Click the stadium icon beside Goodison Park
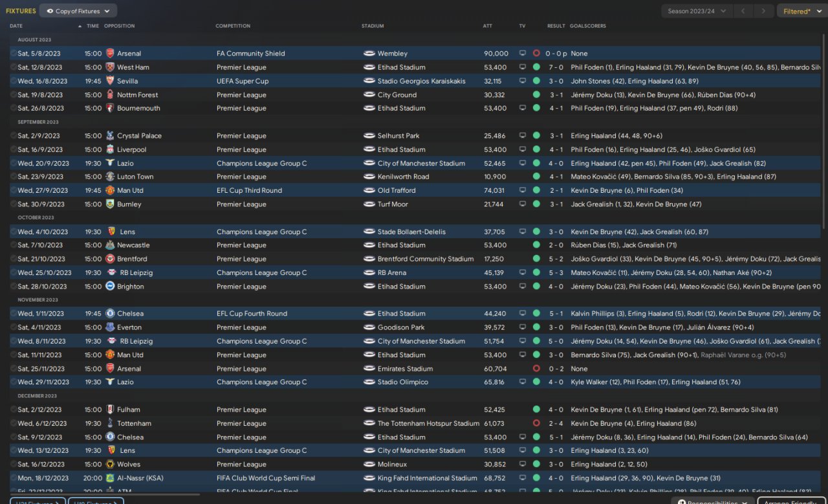This screenshot has width=828, height=504. click(x=369, y=327)
